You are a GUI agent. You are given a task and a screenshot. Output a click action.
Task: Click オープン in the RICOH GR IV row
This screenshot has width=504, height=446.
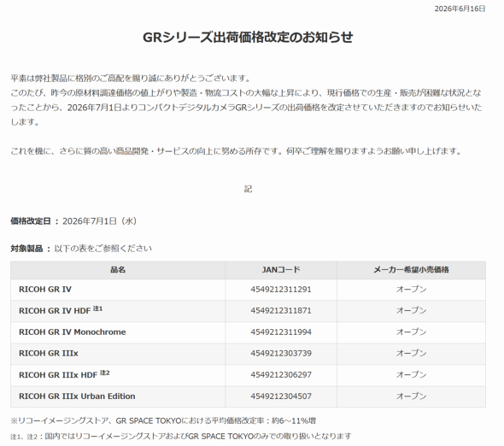[x=411, y=290]
